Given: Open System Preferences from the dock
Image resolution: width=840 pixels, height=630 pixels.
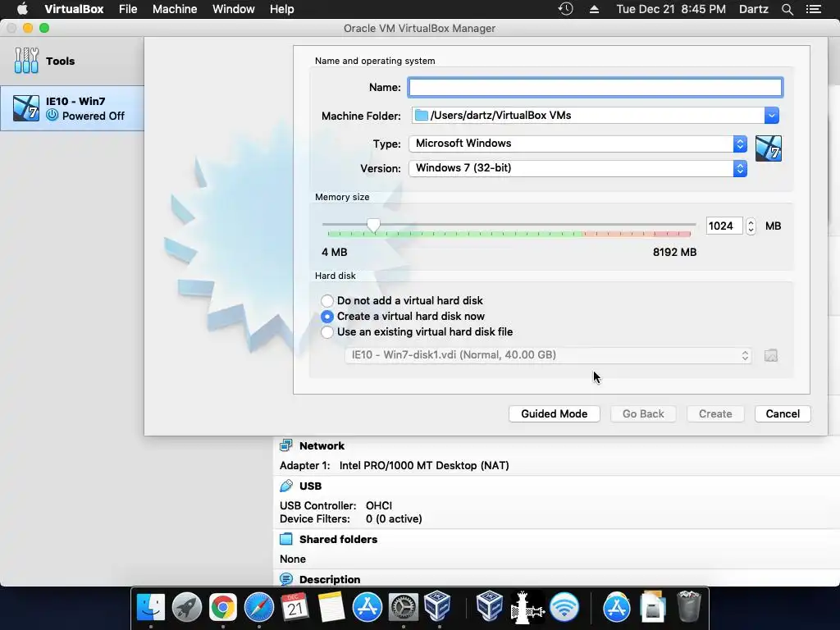Looking at the screenshot, I should [403, 608].
